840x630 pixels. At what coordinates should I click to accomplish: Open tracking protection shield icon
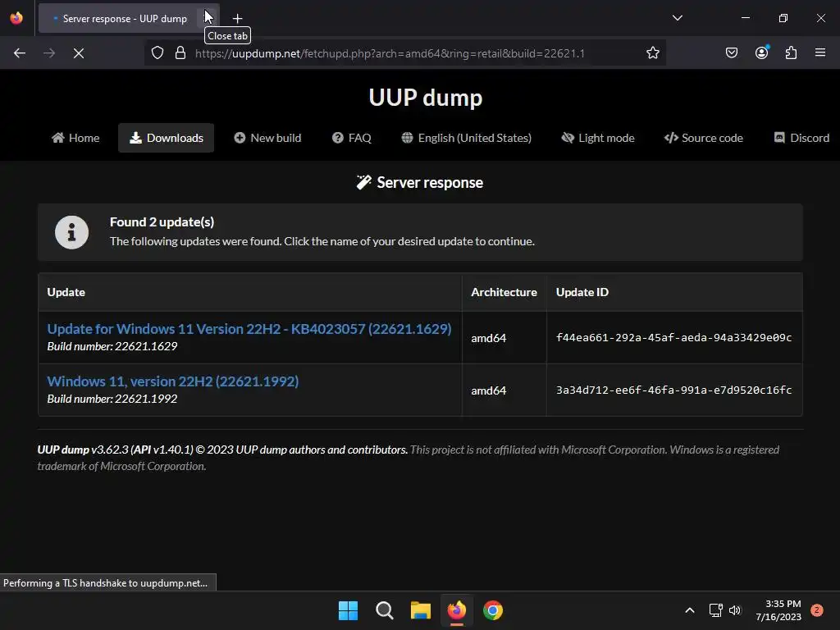[157, 53]
